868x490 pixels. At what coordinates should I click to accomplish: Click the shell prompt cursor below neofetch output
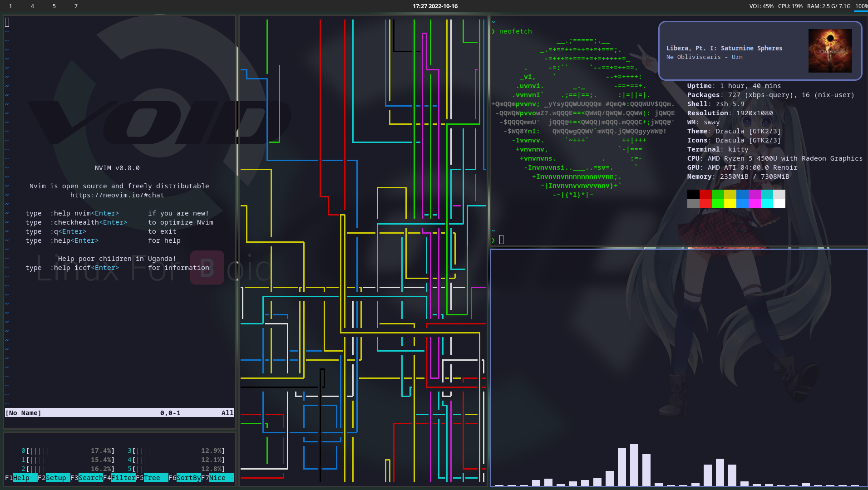click(501, 240)
